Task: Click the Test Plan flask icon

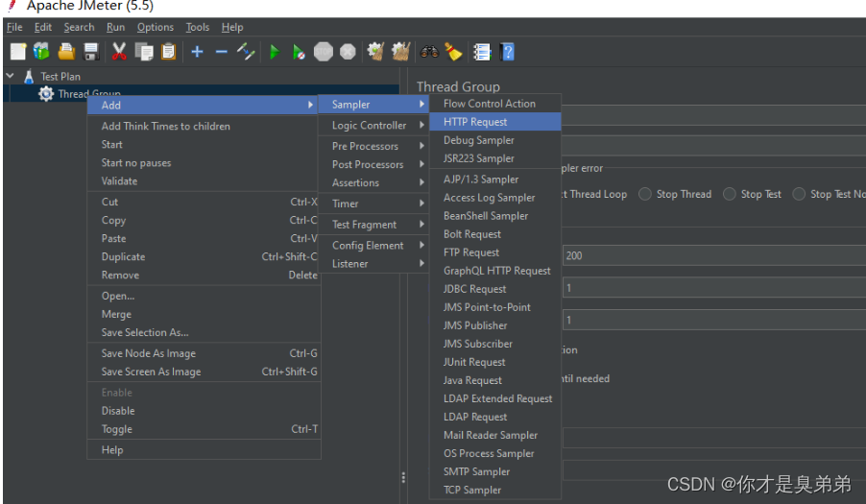Action: pos(29,76)
